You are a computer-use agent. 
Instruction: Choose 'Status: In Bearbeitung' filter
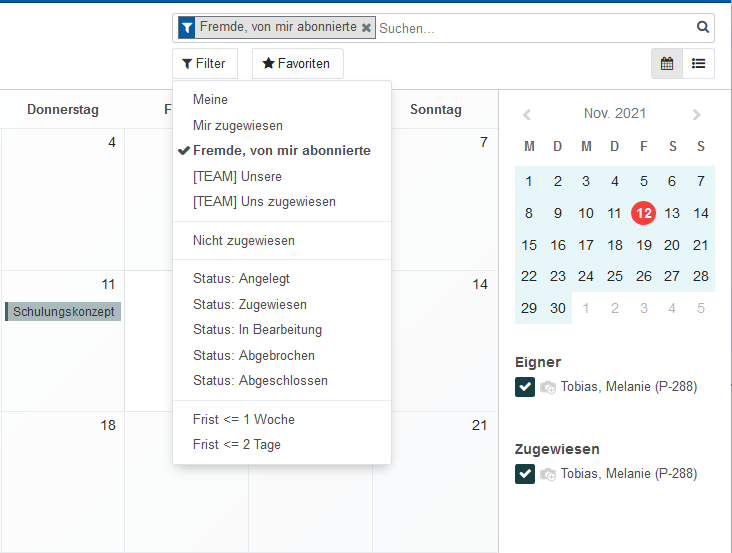(256, 330)
